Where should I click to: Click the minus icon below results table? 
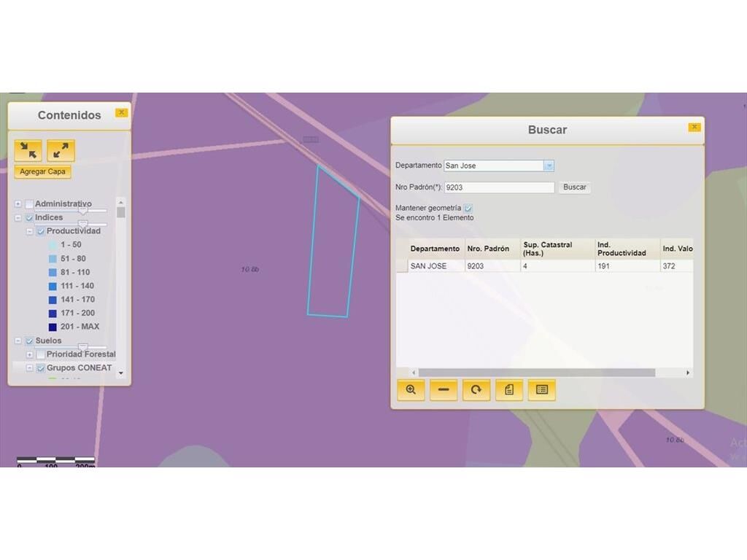click(x=444, y=390)
